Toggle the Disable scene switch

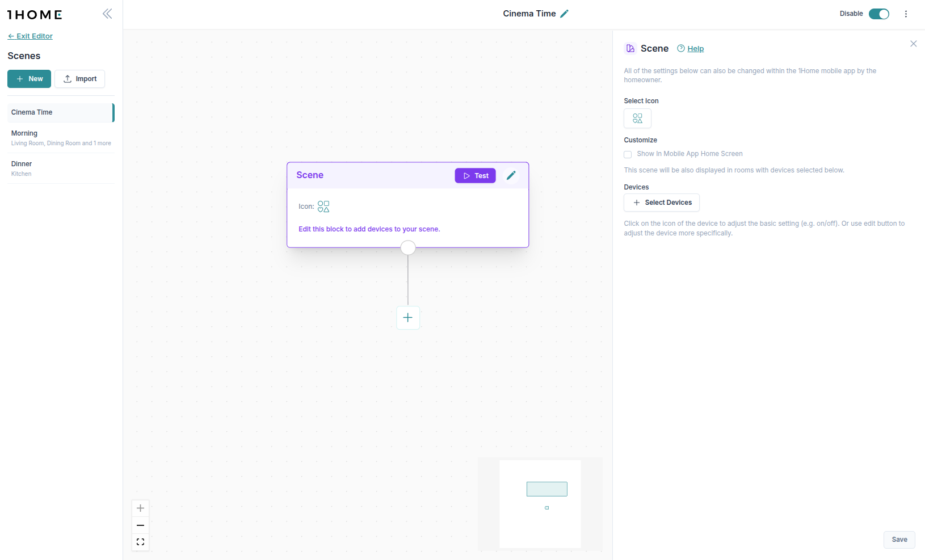(x=878, y=14)
